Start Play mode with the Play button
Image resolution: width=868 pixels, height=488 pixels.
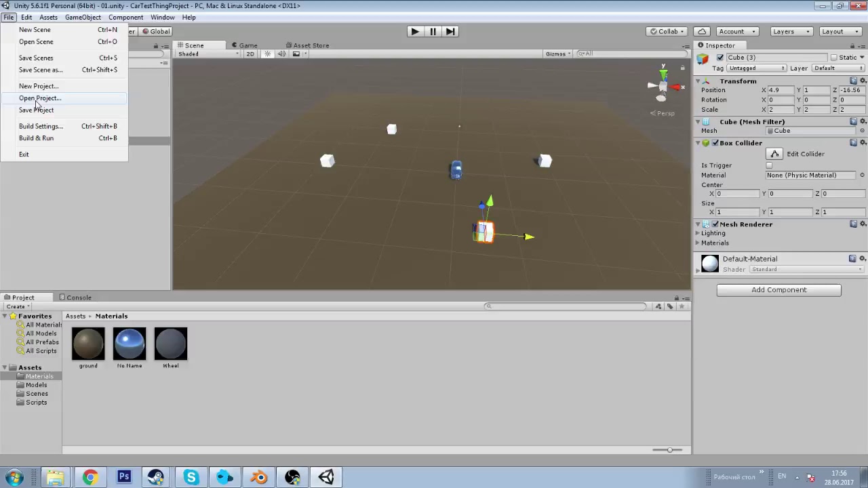(415, 31)
